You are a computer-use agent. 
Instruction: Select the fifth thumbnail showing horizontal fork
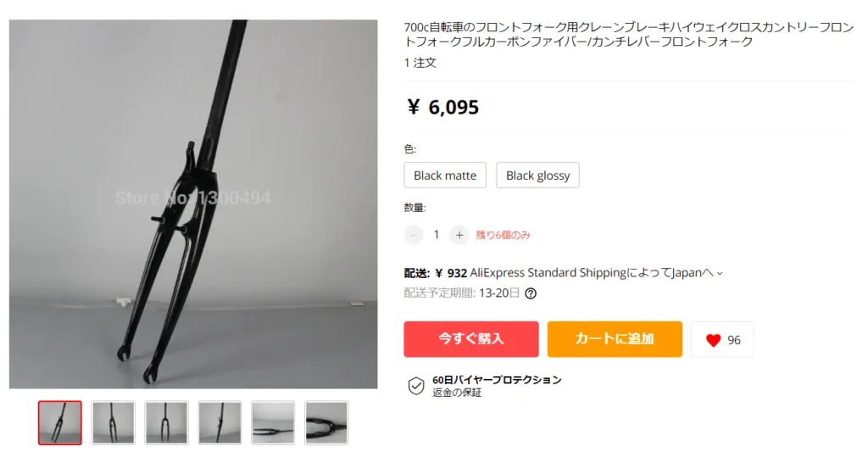273,422
